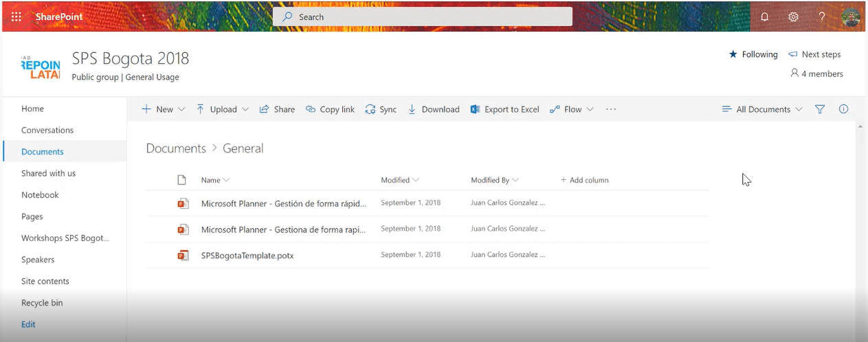This screenshot has width=868, height=342.
Task: Open the filters pane funnel icon
Action: [820, 109]
